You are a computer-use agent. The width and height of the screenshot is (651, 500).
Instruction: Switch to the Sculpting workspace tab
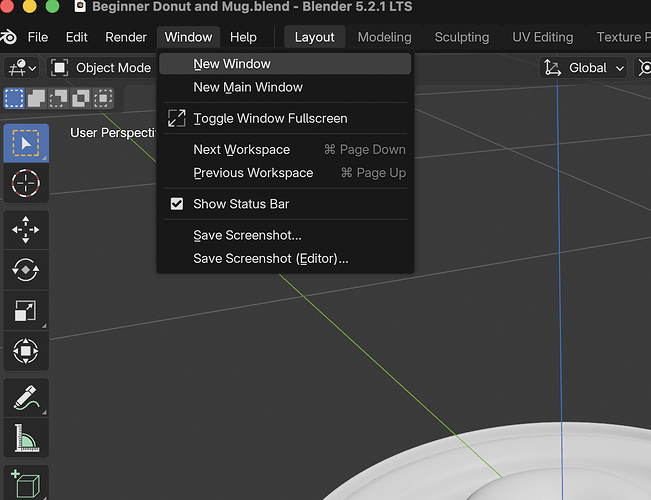[x=462, y=37]
